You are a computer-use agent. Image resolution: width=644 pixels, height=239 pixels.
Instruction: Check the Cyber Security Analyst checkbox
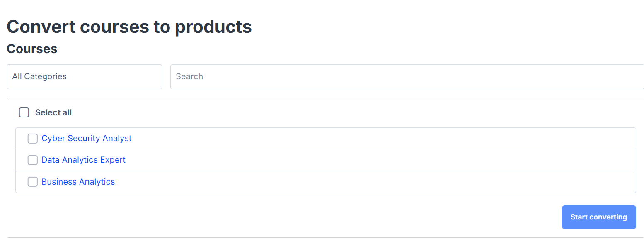coord(33,139)
